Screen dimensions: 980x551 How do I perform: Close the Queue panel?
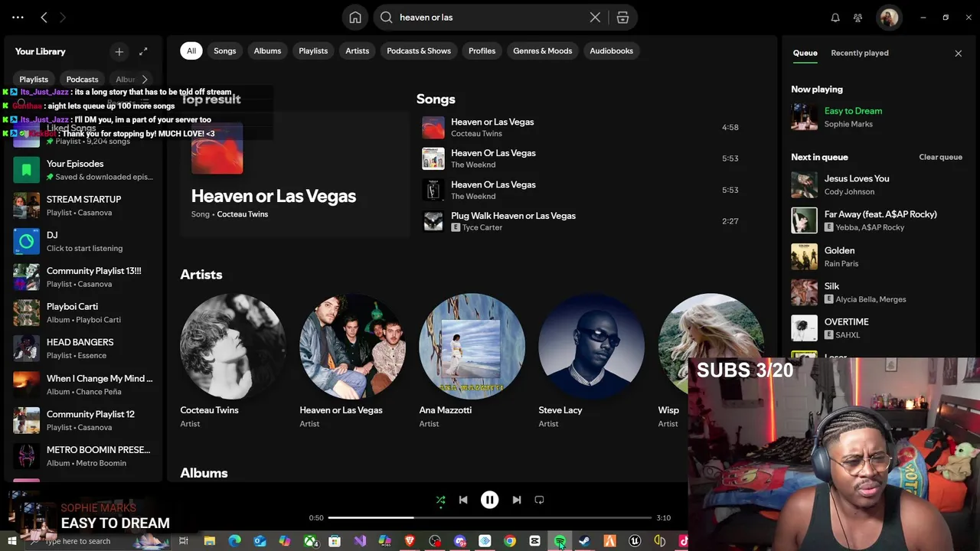click(958, 53)
